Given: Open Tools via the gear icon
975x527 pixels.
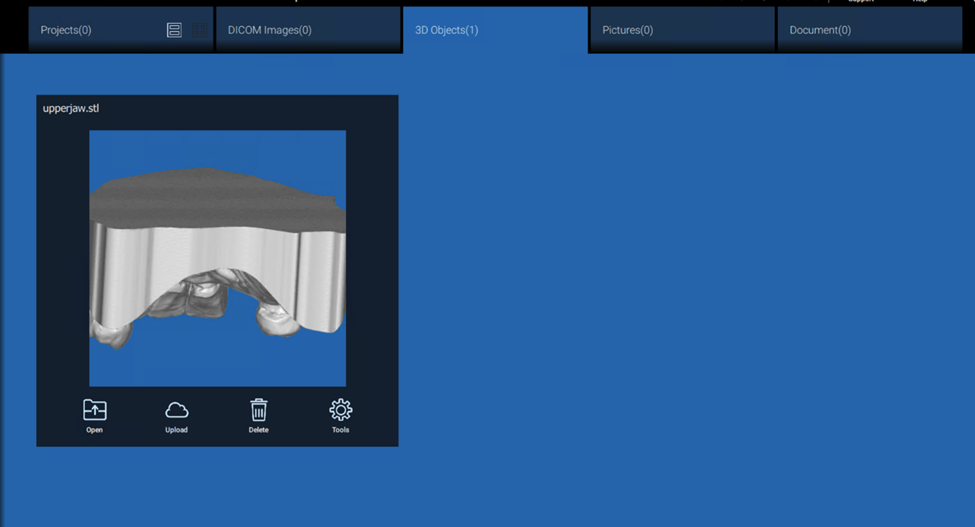Looking at the screenshot, I should click(340, 415).
